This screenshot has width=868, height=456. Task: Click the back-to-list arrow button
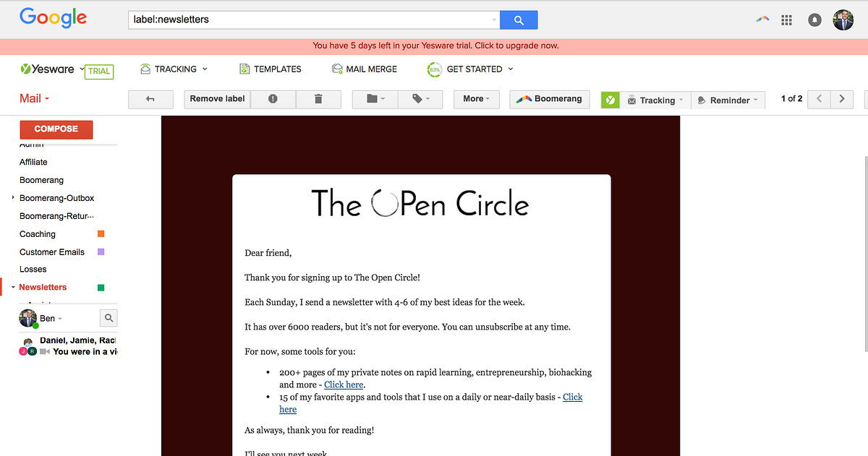click(x=150, y=99)
